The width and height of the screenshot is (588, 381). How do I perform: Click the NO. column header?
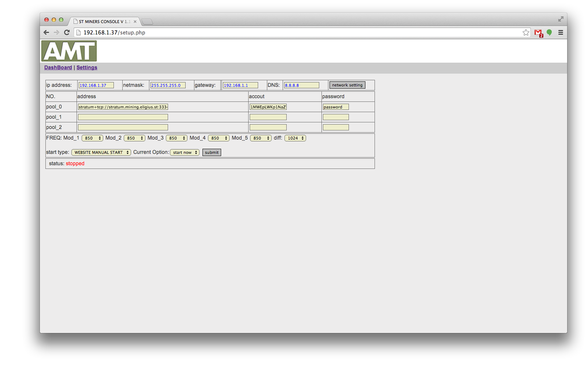coord(51,96)
